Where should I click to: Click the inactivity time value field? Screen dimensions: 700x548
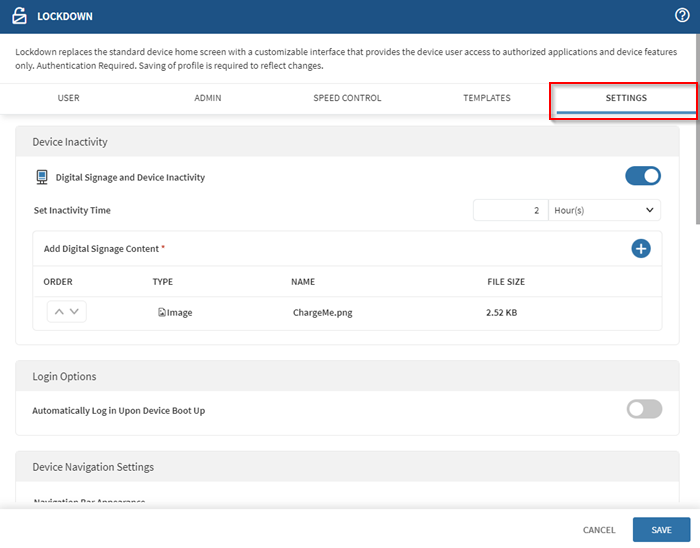pyautogui.click(x=510, y=210)
